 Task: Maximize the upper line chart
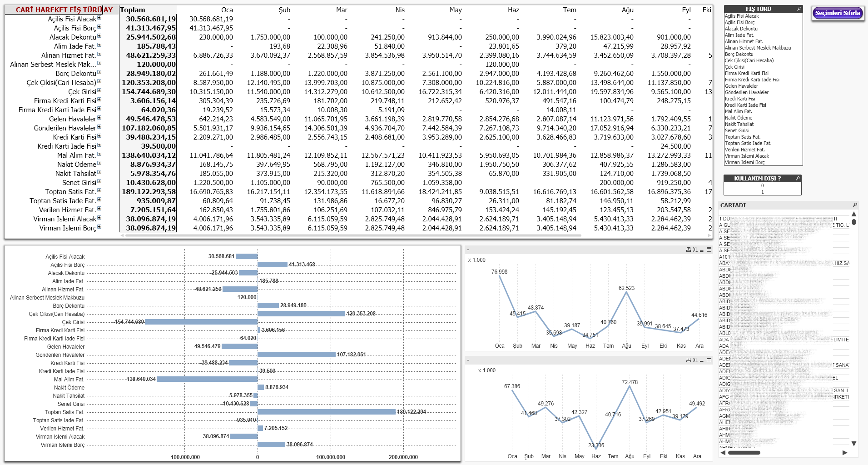tap(709, 250)
